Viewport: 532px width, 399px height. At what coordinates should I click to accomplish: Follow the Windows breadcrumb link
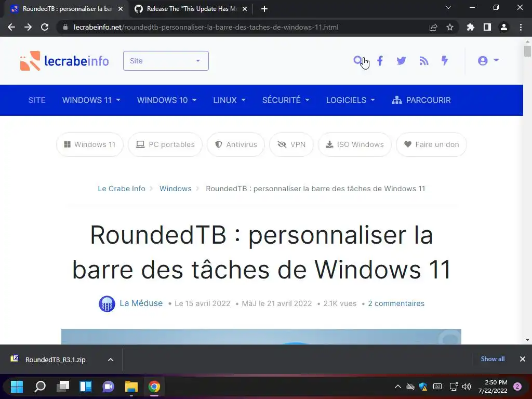[176, 189]
